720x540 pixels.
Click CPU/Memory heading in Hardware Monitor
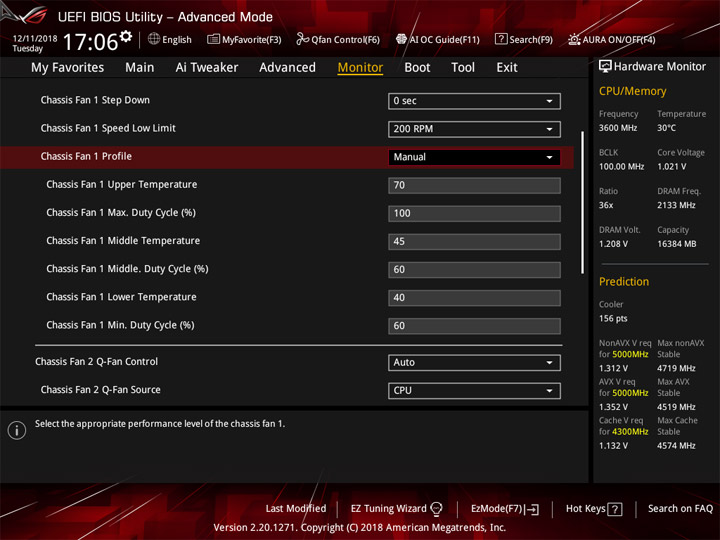(x=632, y=91)
